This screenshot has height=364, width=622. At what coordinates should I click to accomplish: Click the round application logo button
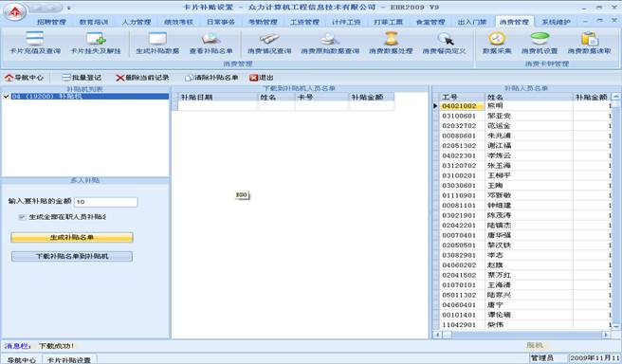[x=14, y=11]
